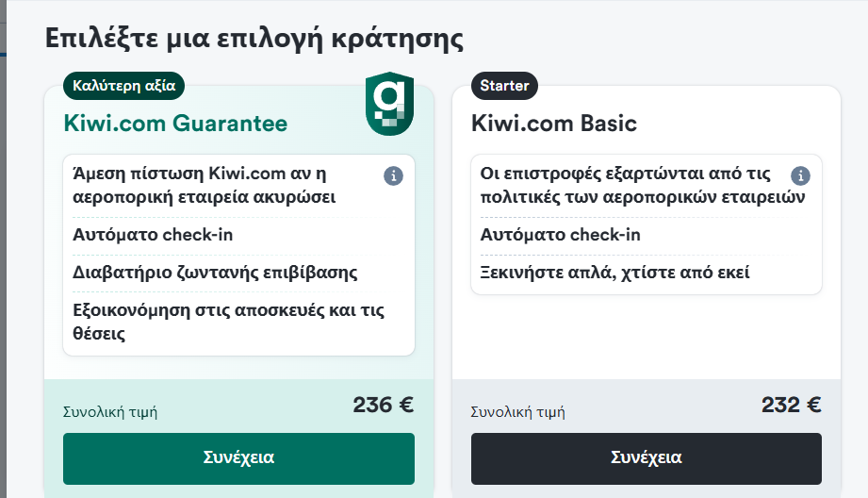This screenshot has width=868, height=498.
Task: Click the Άμεση πίστωση Kiwi.com feature text
Action: [x=205, y=186]
